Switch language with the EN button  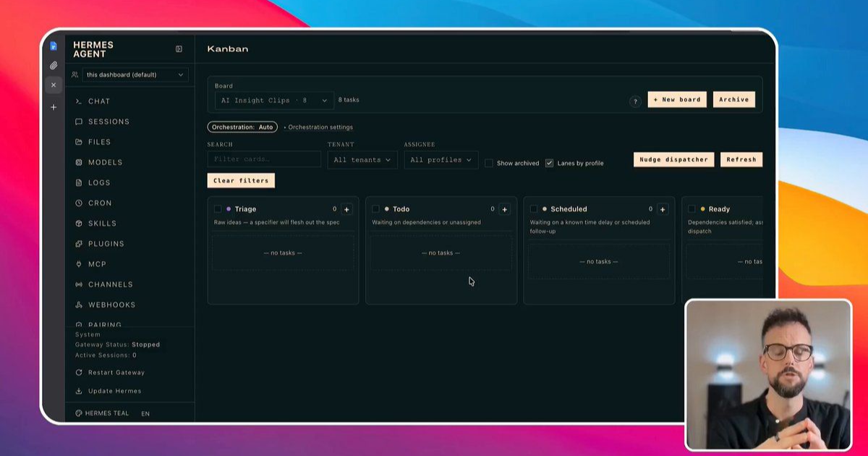(145, 414)
